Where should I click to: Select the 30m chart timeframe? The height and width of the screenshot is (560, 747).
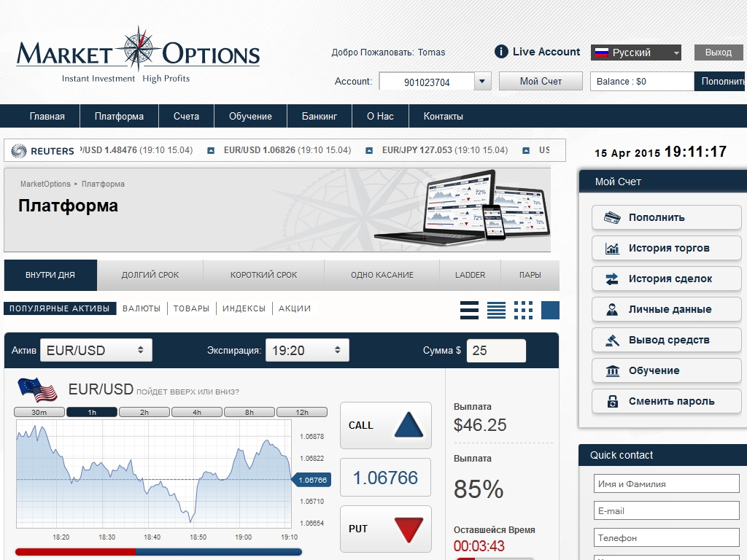point(39,412)
